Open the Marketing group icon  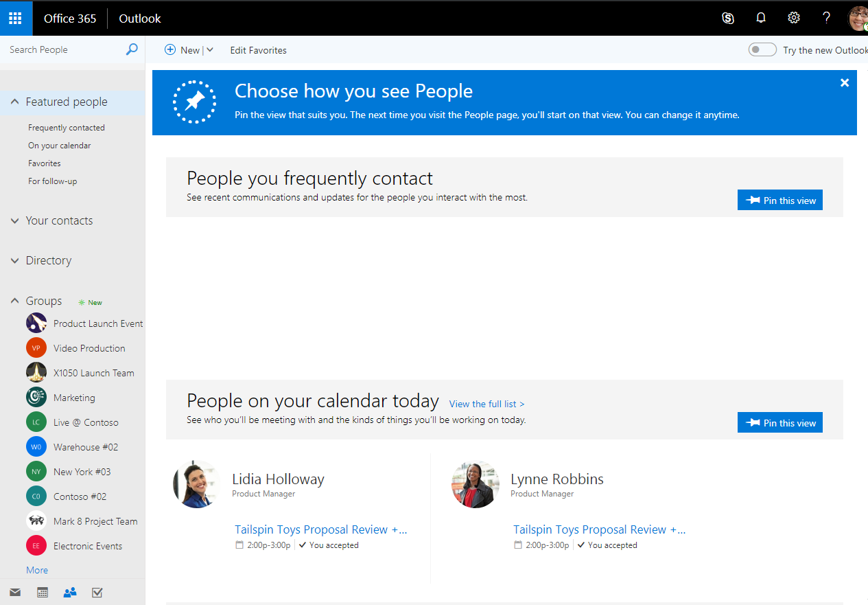(36, 397)
